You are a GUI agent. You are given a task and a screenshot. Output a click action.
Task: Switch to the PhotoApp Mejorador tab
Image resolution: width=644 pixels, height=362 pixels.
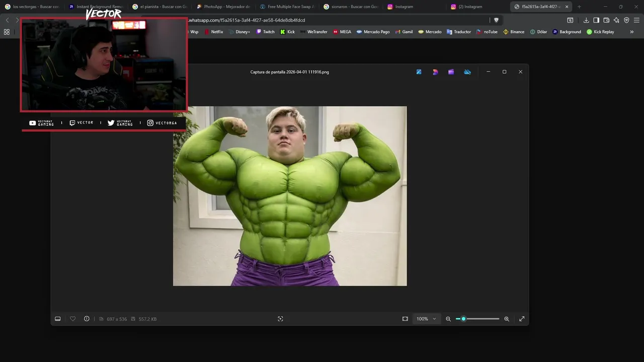pyautogui.click(x=223, y=7)
